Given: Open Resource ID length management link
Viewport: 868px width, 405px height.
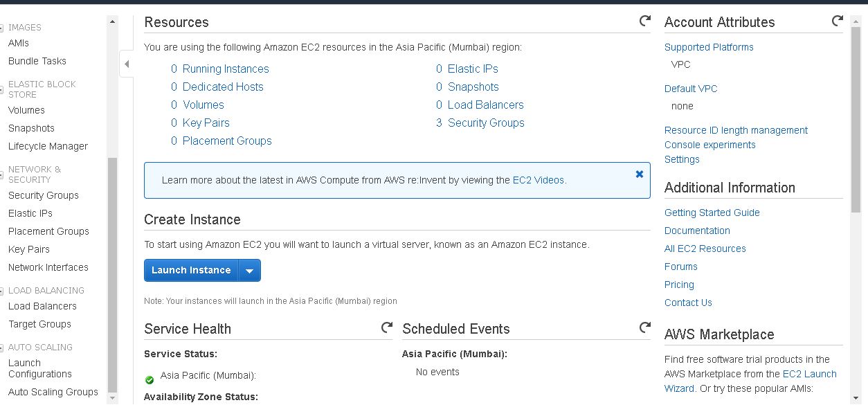Looking at the screenshot, I should [736, 130].
